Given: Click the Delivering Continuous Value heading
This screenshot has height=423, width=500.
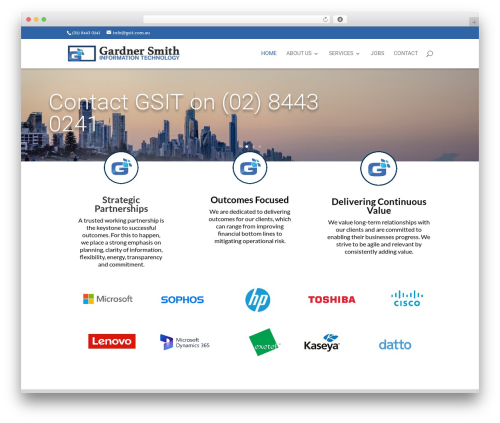Looking at the screenshot, I should coord(379,206).
